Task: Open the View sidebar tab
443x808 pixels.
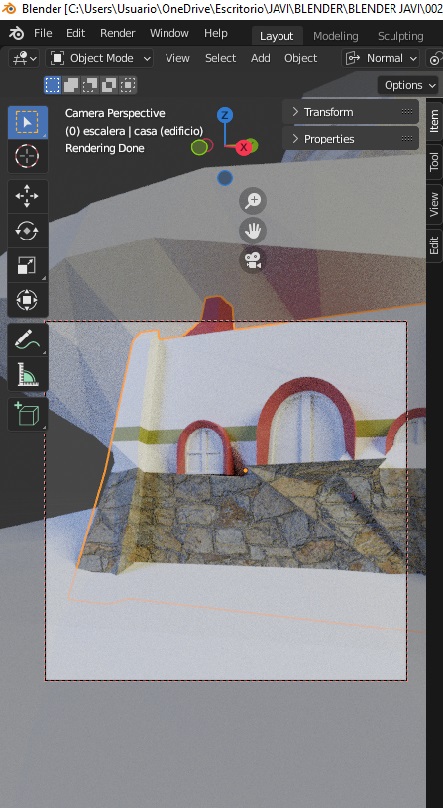Action: 434,204
